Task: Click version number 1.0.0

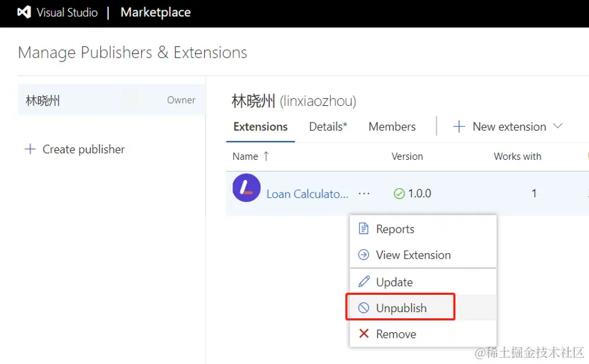Action: (419, 194)
